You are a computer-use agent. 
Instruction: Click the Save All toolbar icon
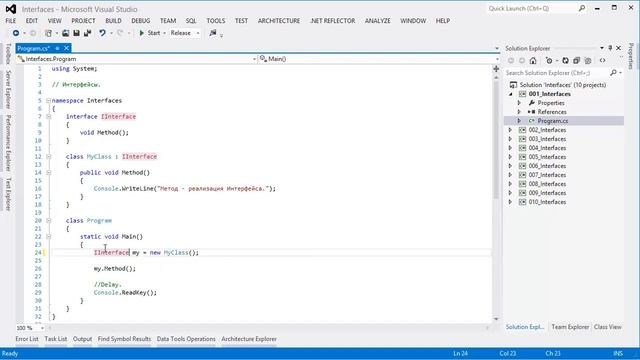(x=87, y=33)
